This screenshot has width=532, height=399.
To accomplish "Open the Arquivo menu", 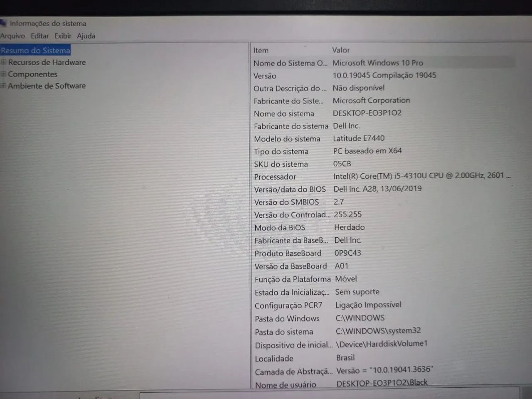I will 12,36.
